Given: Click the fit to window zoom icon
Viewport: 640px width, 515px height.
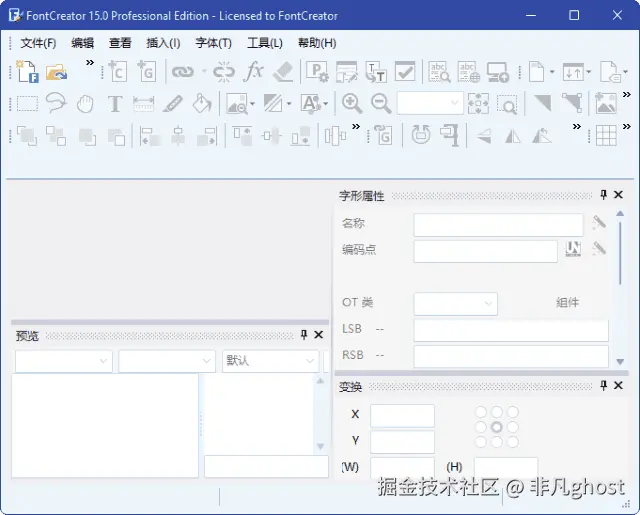Looking at the screenshot, I should [478, 103].
